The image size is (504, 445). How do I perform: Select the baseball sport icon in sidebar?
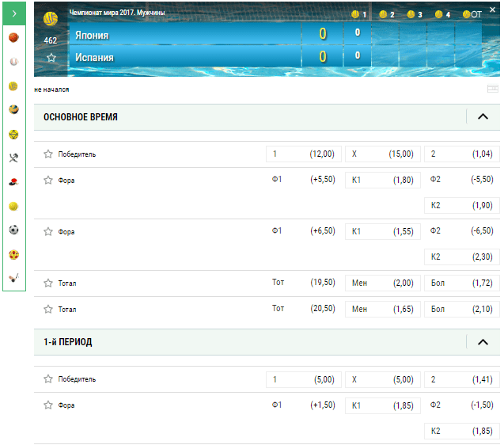pos(13,61)
